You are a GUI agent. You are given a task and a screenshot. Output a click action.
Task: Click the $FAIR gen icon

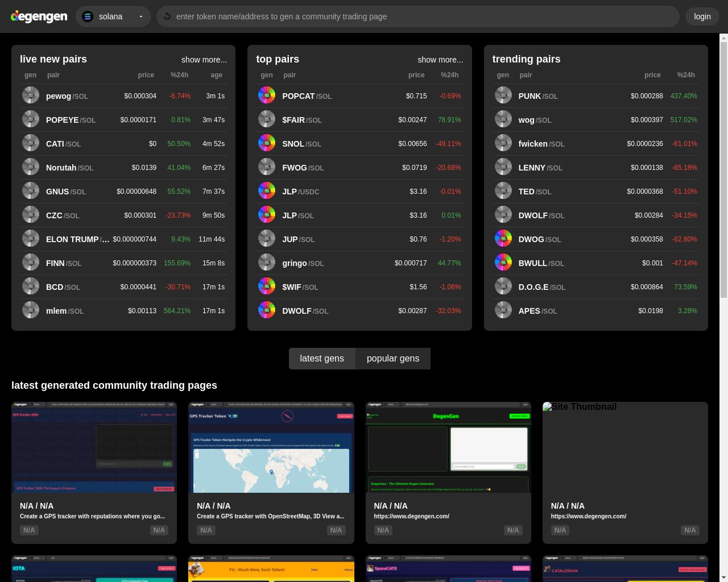267,119
